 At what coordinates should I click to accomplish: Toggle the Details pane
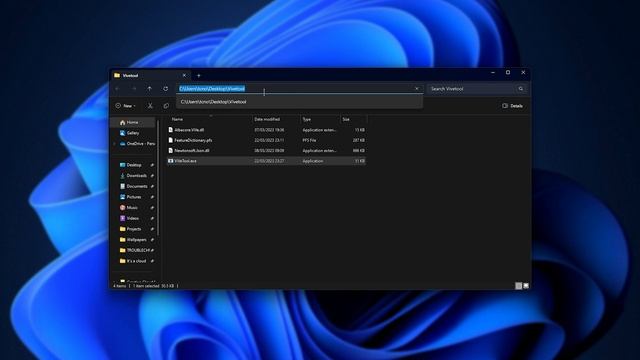coord(512,106)
